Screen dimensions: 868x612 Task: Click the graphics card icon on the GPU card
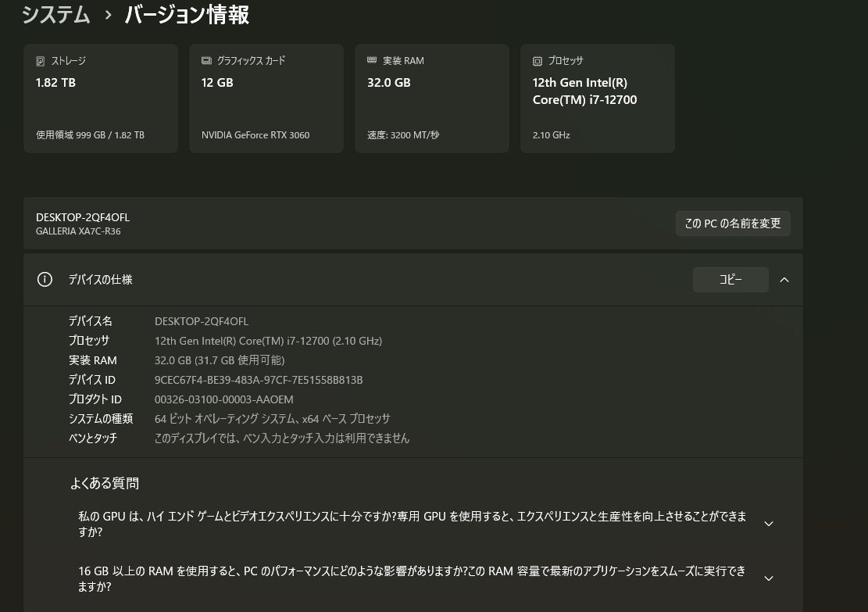tap(205, 60)
